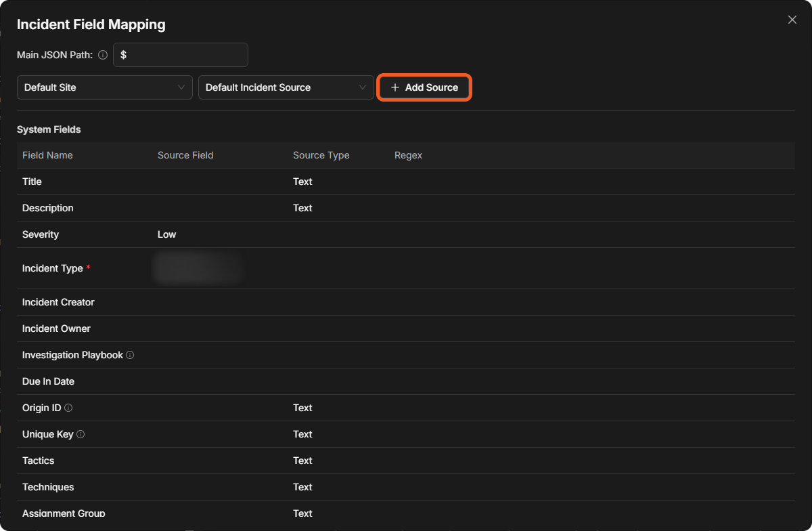Select the Source Type column header

point(321,155)
